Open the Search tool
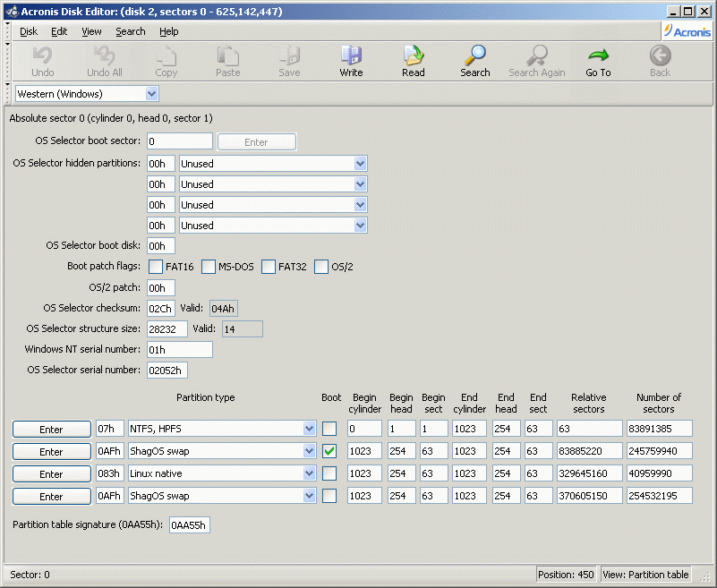This screenshot has width=717, height=588. (x=475, y=61)
